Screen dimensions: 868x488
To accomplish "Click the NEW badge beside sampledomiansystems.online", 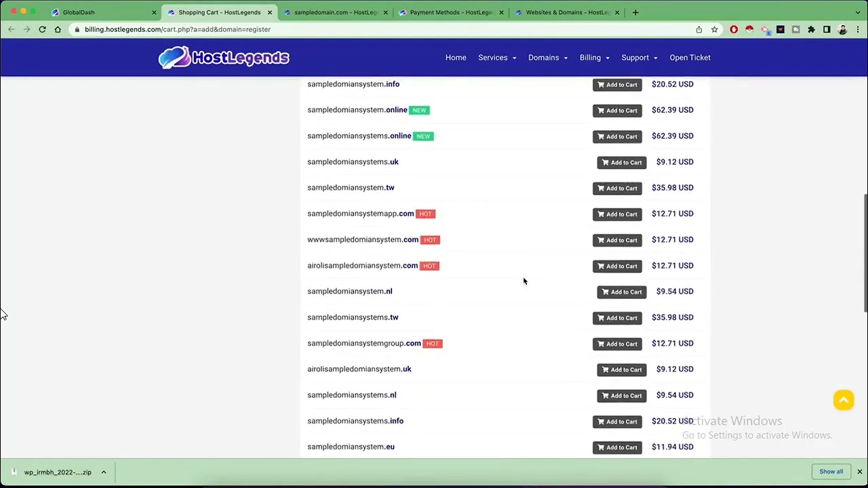I will coord(424,136).
